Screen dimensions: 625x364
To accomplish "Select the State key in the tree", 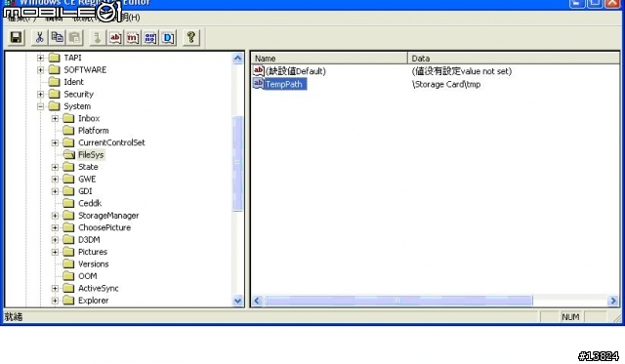I will click(88, 167).
